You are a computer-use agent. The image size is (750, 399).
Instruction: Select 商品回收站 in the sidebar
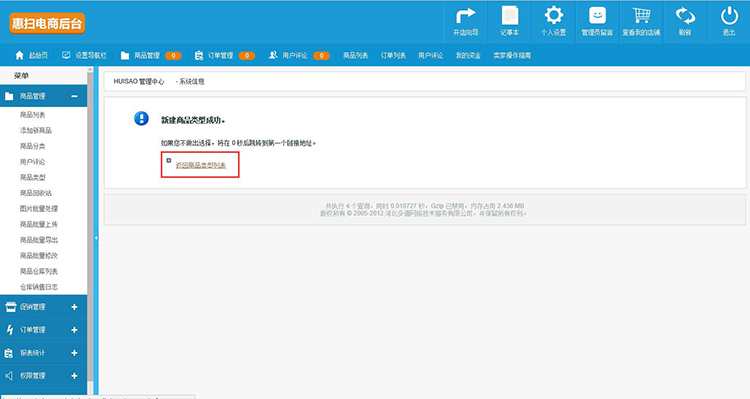36,193
